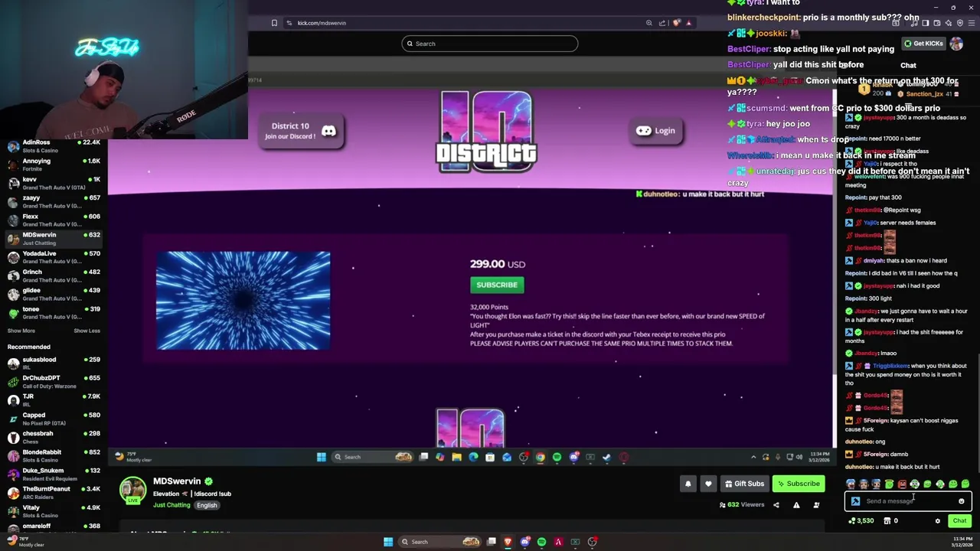Open the user avatar menu beside Get KICKs

[956, 44]
